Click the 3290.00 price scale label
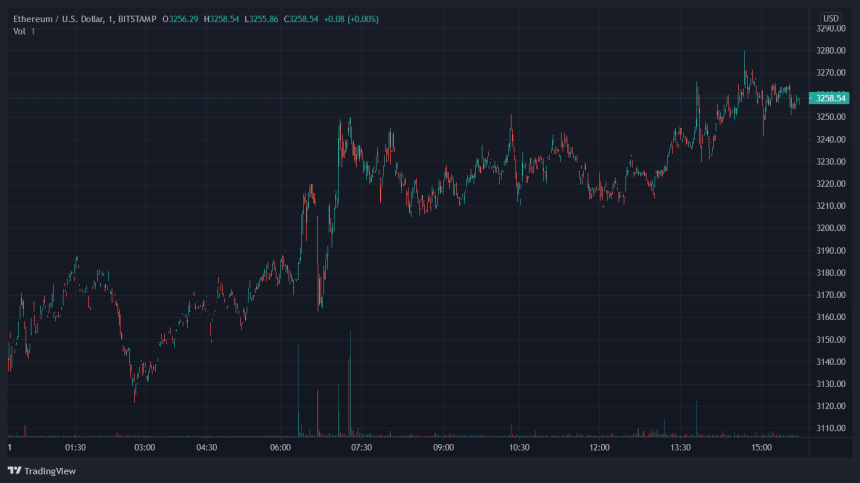Image resolution: width=860 pixels, height=483 pixels. pyautogui.click(x=831, y=29)
